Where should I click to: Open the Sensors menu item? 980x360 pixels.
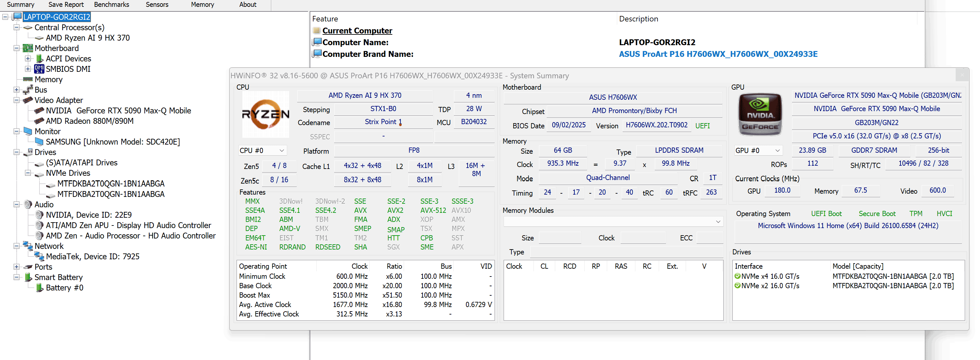pos(157,5)
